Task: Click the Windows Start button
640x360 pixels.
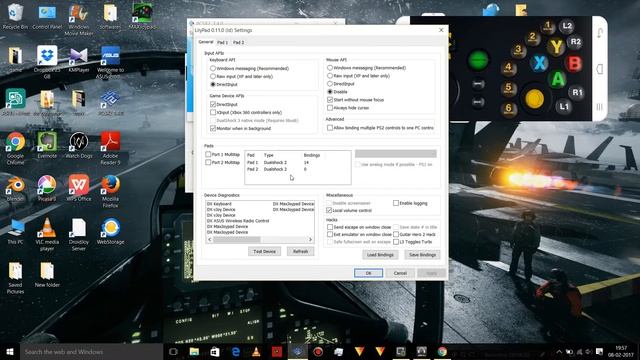Action: click(10, 351)
